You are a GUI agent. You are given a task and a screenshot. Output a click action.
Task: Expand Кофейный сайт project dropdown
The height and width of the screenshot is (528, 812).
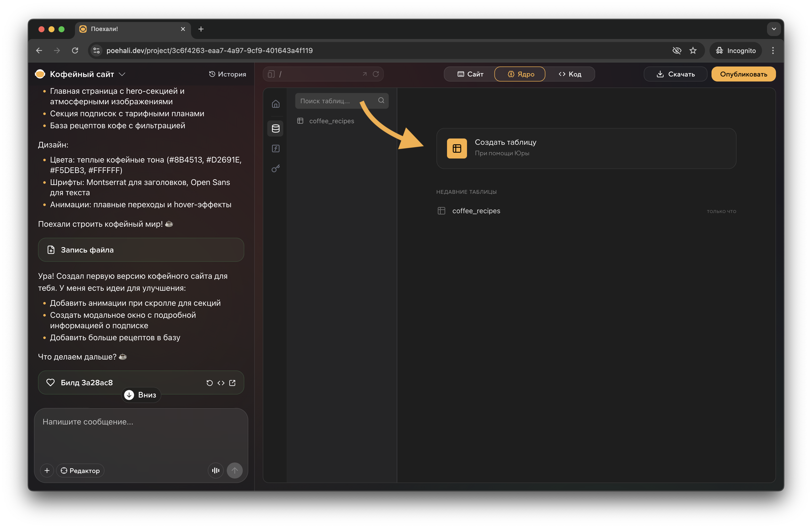122,74
